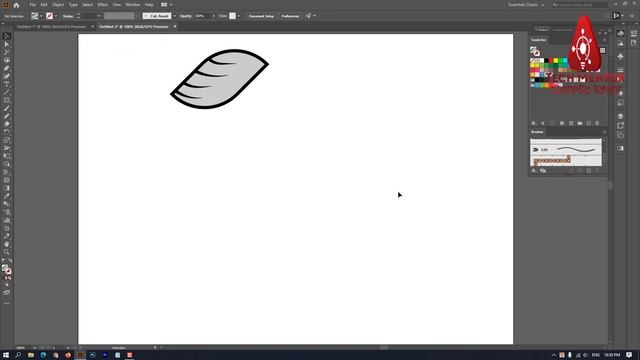Select the Swatches panel tab
Viewport: 640px width, 360px height.
click(539, 40)
